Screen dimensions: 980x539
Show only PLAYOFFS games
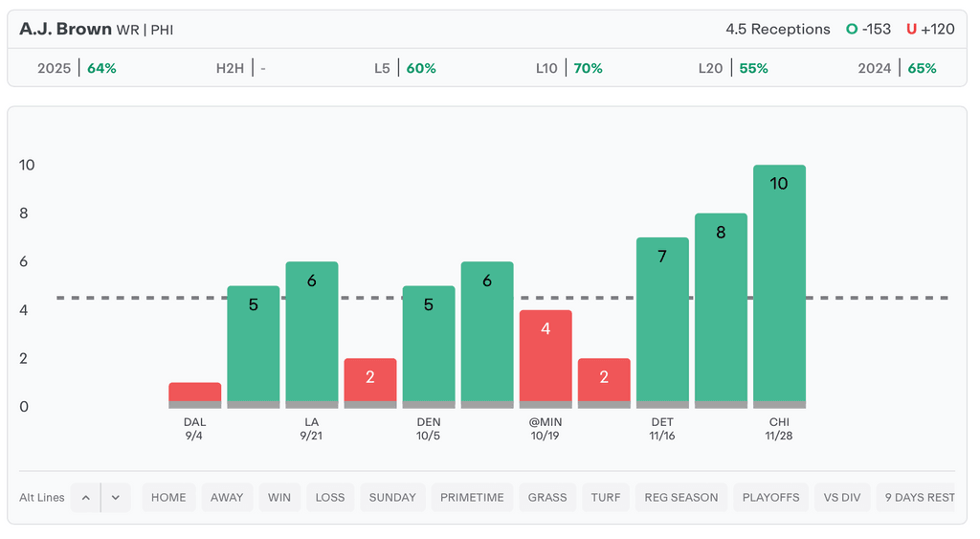770,498
